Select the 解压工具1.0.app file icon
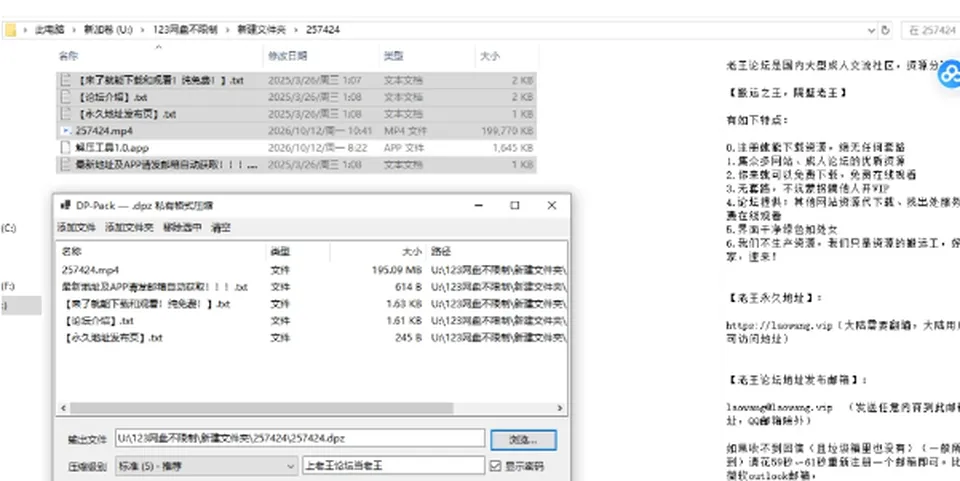Screen dimensions: 960x481 point(66,147)
